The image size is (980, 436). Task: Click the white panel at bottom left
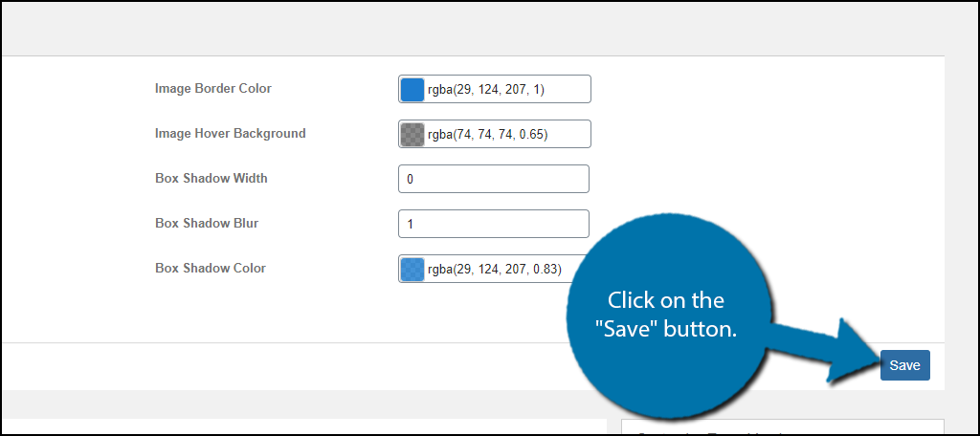click(x=287, y=427)
